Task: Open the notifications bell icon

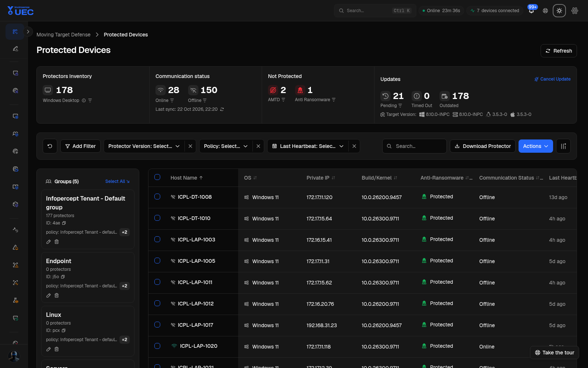Action: tap(531, 11)
